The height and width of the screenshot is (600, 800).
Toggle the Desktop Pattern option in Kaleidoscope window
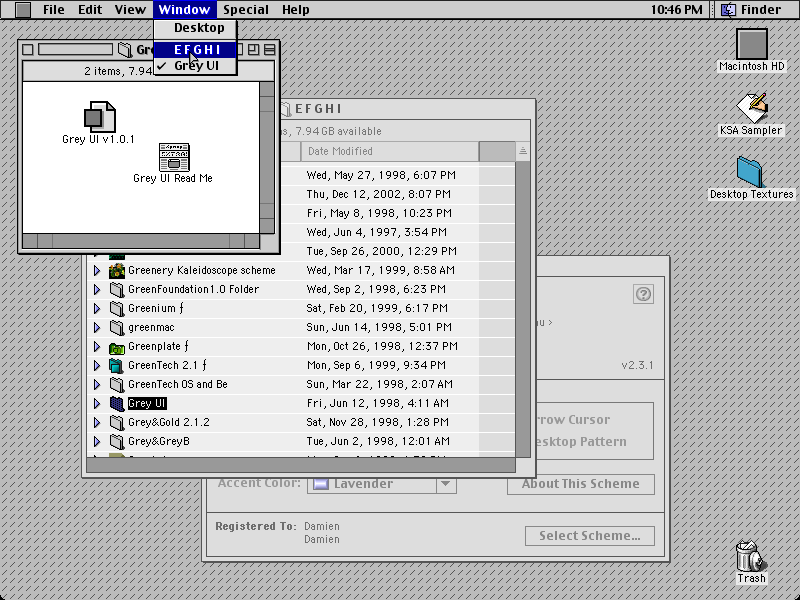(x=580, y=442)
